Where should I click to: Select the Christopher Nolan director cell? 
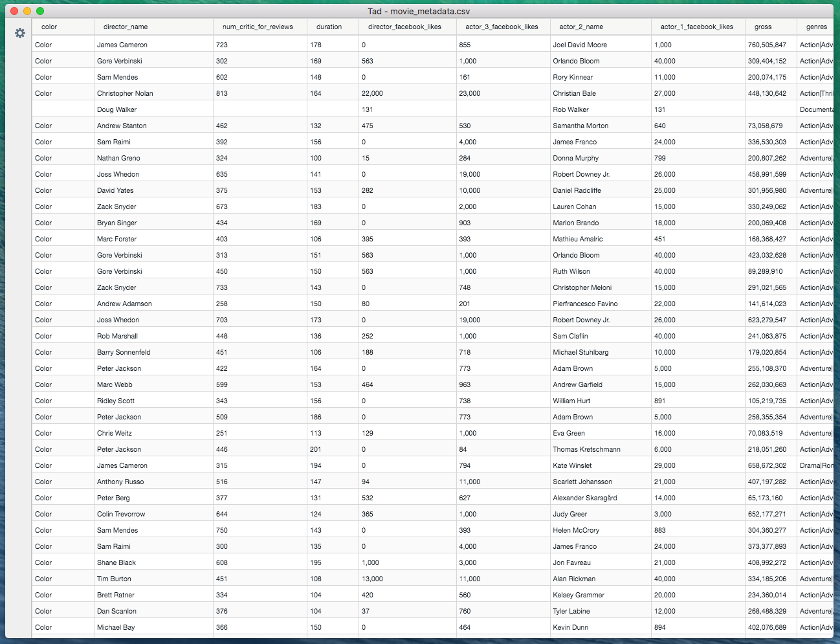[153, 93]
